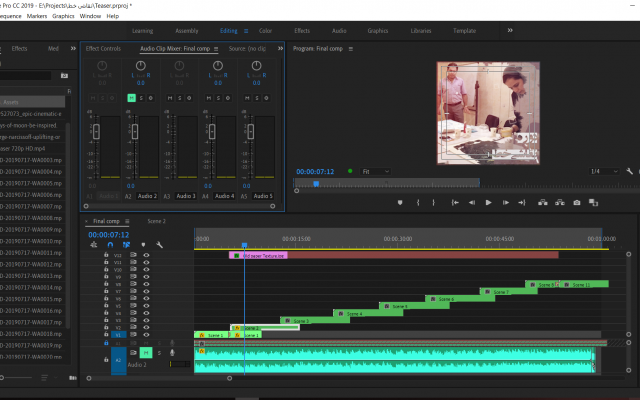The height and width of the screenshot is (400, 640).
Task: Toggle sync lock for track V1
Action: (x=133, y=334)
